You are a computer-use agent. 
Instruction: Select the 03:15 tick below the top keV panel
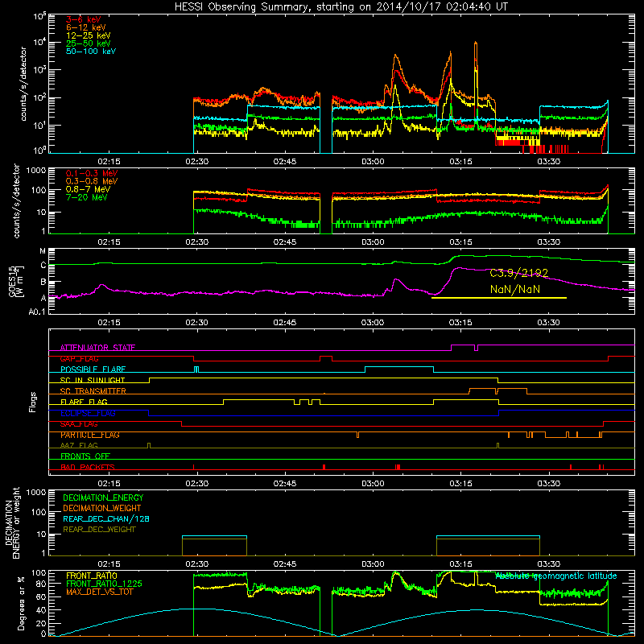click(460, 162)
